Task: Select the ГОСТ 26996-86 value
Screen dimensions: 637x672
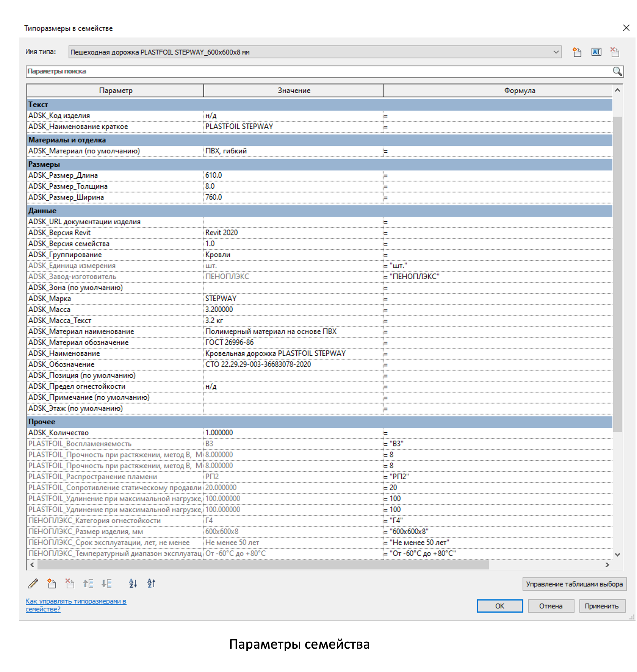Action: pyautogui.click(x=293, y=342)
